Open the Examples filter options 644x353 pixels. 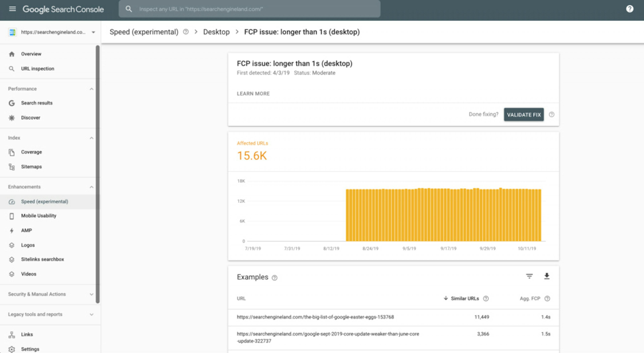[529, 276]
